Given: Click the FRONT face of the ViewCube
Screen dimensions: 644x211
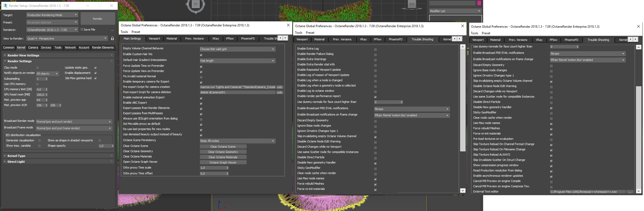Looking at the screenshot, I should tap(412, 4).
